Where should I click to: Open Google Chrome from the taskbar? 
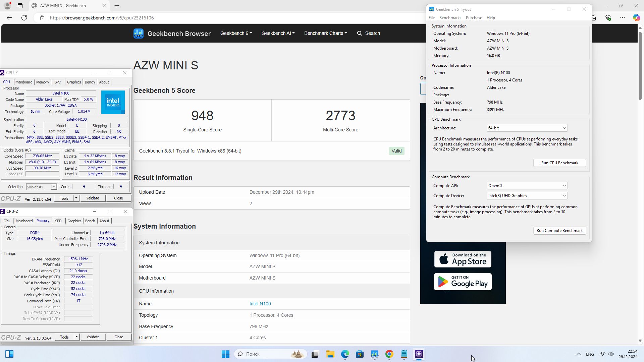389,354
